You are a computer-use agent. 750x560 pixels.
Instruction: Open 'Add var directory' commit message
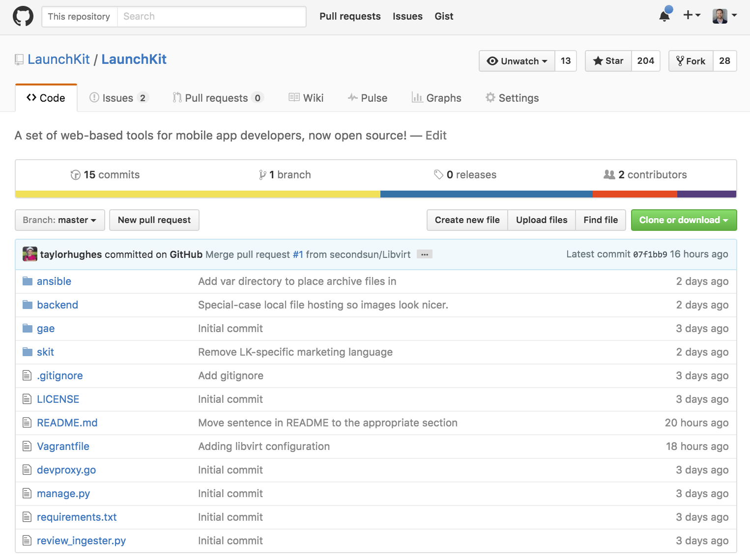tap(297, 281)
